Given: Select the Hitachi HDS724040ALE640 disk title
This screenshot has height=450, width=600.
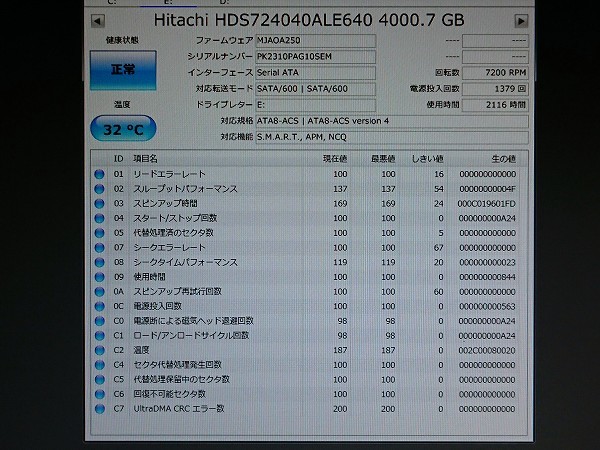Looking at the screenshot, I should 309,20.
